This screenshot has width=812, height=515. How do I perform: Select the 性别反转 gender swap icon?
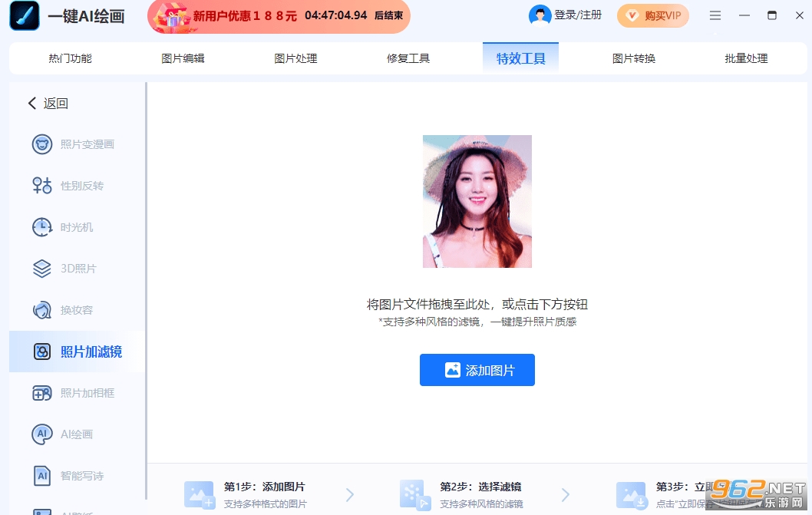pyautogui.click(x=42, y=186)
